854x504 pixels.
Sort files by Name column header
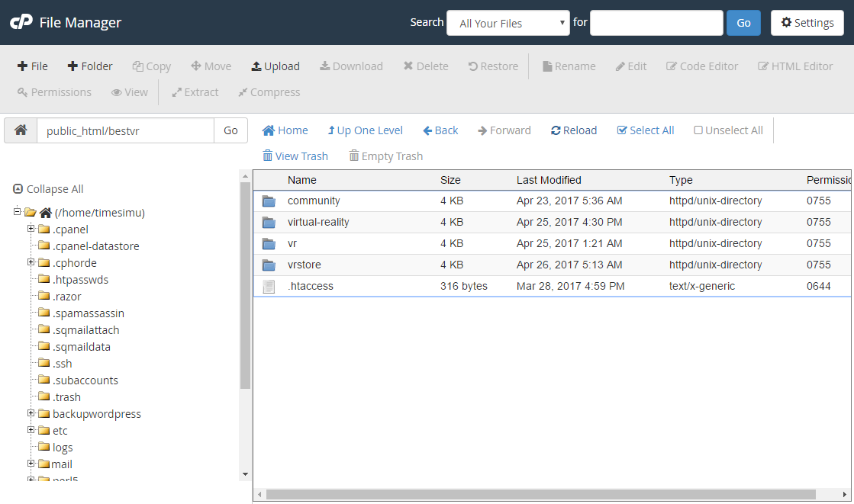coord(301,180)
